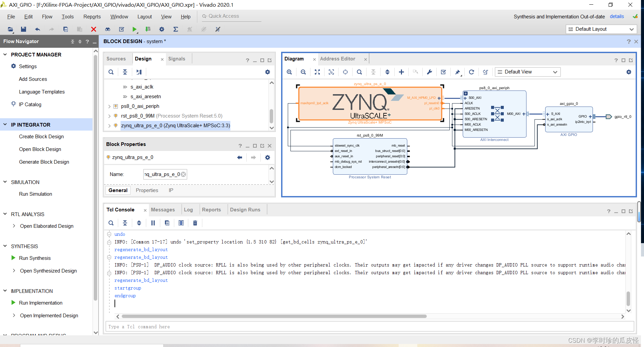The width and height of the screenshot is (644, 347).
Task: Open the diagram settings gear
Action: coord(629,72)
